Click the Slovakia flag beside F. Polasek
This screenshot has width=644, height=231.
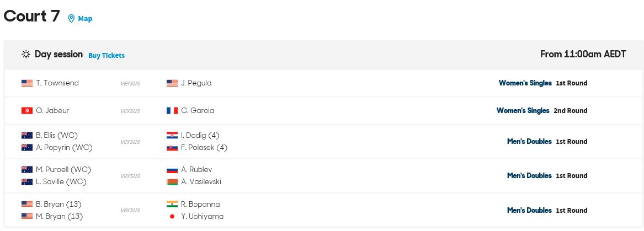point(172,147)
